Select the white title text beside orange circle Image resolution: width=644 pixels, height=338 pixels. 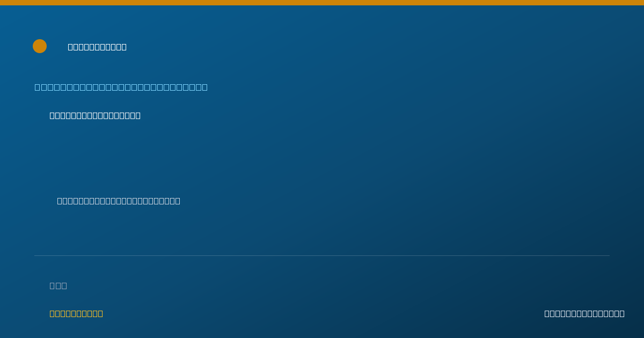(97, 47)
